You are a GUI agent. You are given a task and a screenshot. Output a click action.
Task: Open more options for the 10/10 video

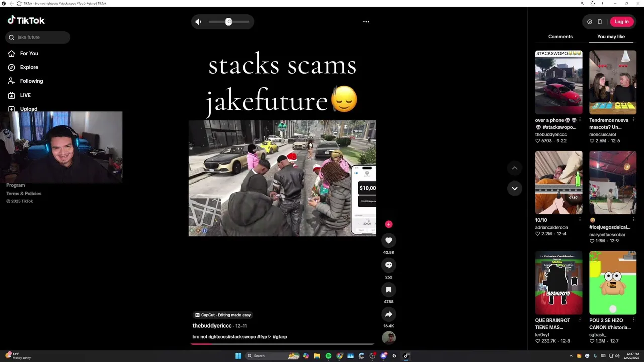(580, 220)
